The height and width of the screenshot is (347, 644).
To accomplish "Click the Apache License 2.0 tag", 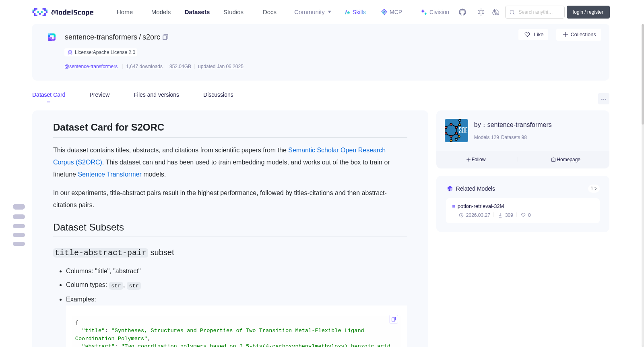I will tap(101, 52).
